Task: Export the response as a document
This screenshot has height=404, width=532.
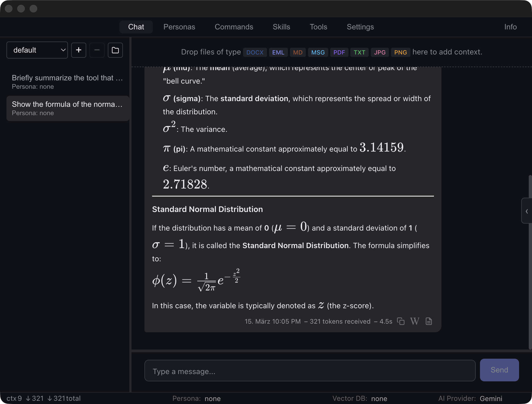Action: tap(429, 321)
